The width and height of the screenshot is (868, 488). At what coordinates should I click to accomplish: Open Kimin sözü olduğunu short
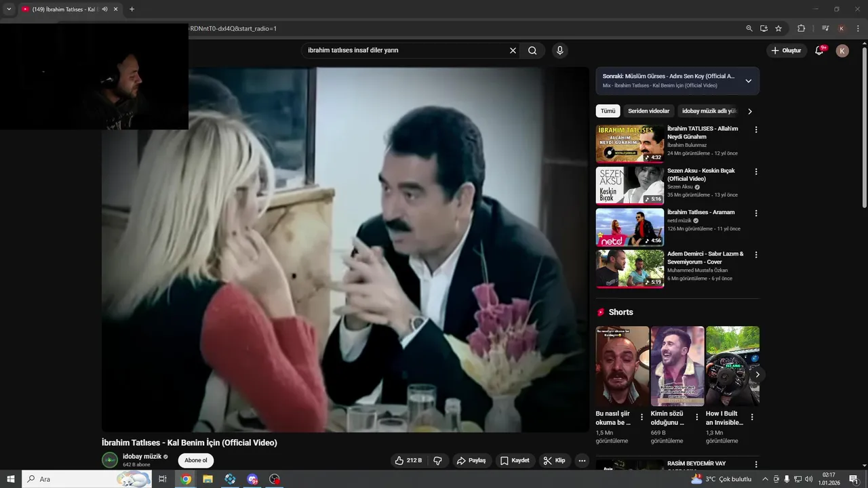pos(677,366)
